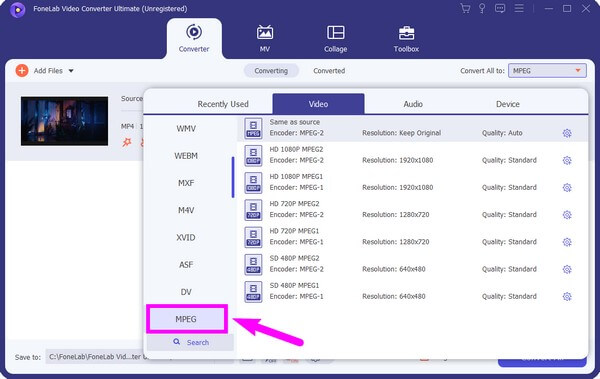Viewport: 600px width, 379px height.
Task: Click the star edit icon under MP4
Action: [x=127, y=142]
